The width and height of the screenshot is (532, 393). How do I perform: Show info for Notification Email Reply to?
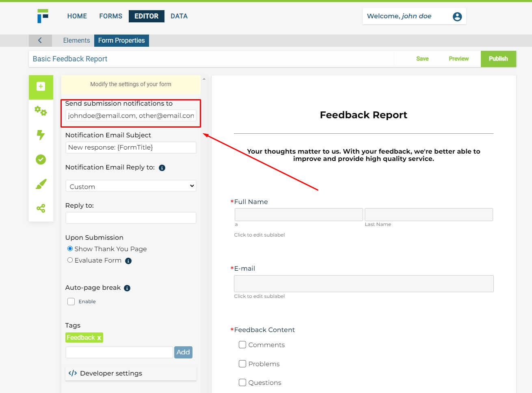pos(162,168)
